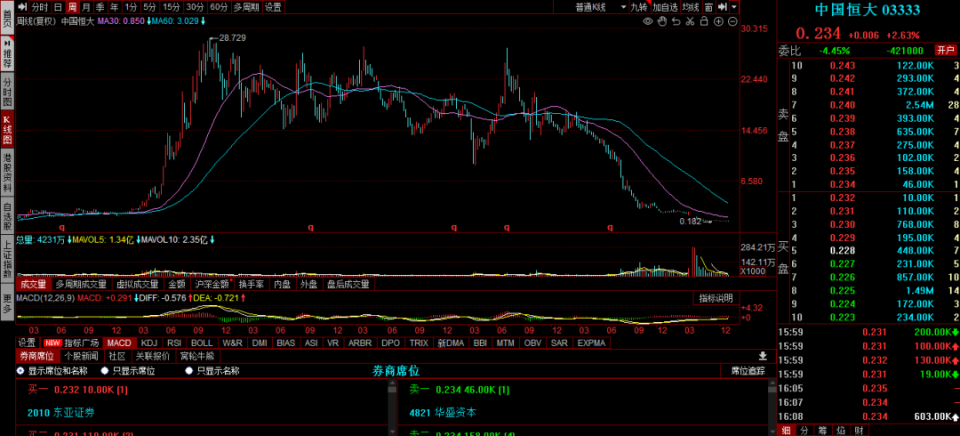Click the eye visibility icon above chart
Screen dimensions: 960x436
click(648, 21)
